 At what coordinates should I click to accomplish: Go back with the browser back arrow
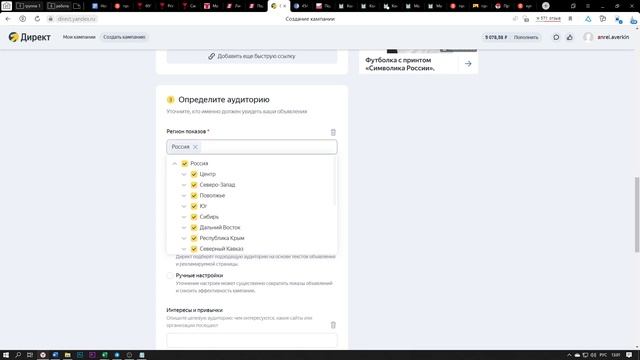coord(8,19)
